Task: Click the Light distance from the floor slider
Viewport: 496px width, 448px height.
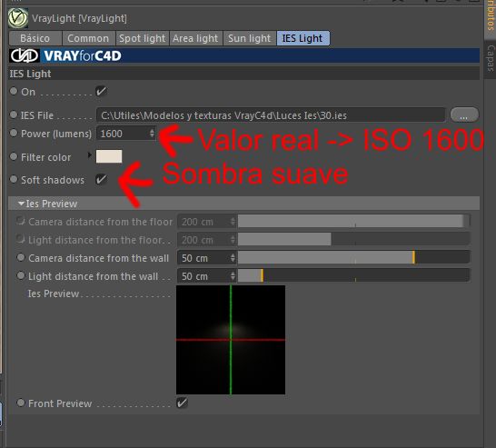Action: [354, 240]
